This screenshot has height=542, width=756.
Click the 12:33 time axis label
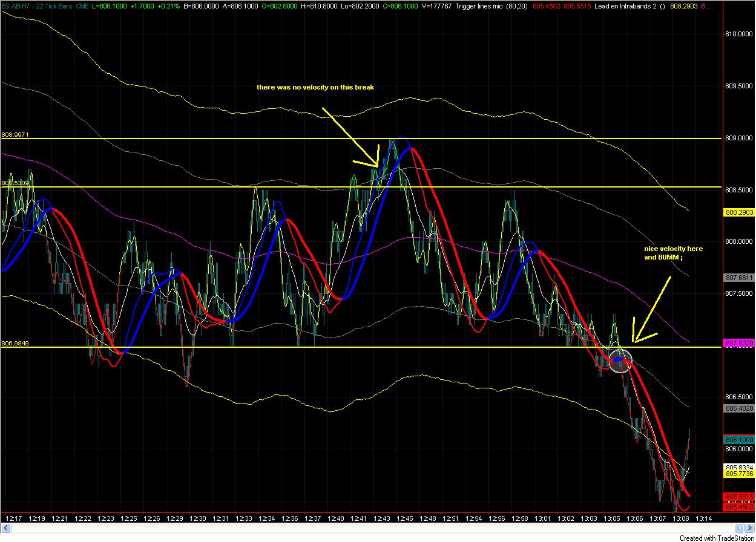point(244,518)
